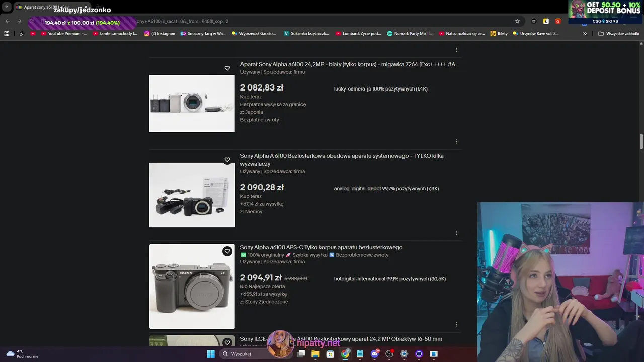Screen dimensions: 644x362
Task: Open Wyprzedaż Garażo... bookmark
Action: click(x=254, y=34)
